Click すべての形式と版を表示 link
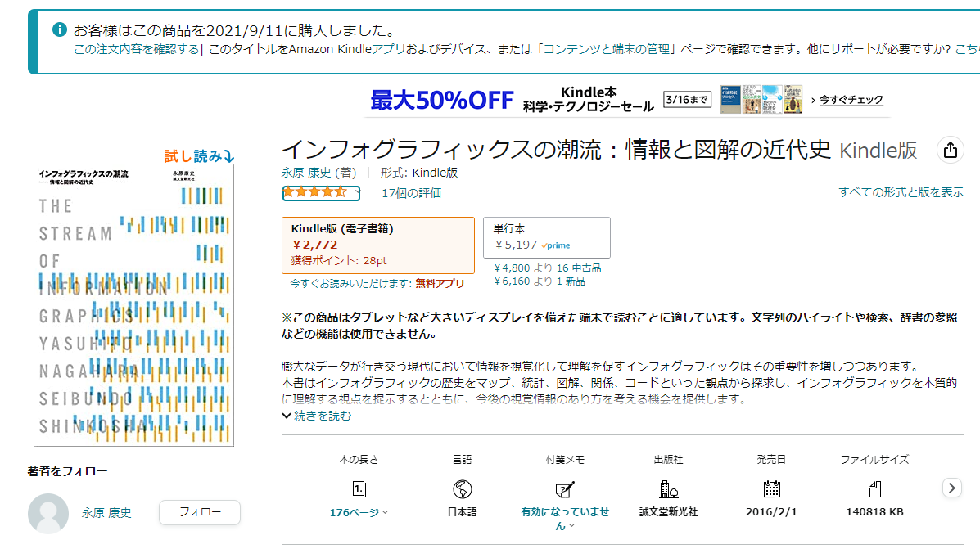This screenshot has width=980, height=549. click(x=901, y=192)
